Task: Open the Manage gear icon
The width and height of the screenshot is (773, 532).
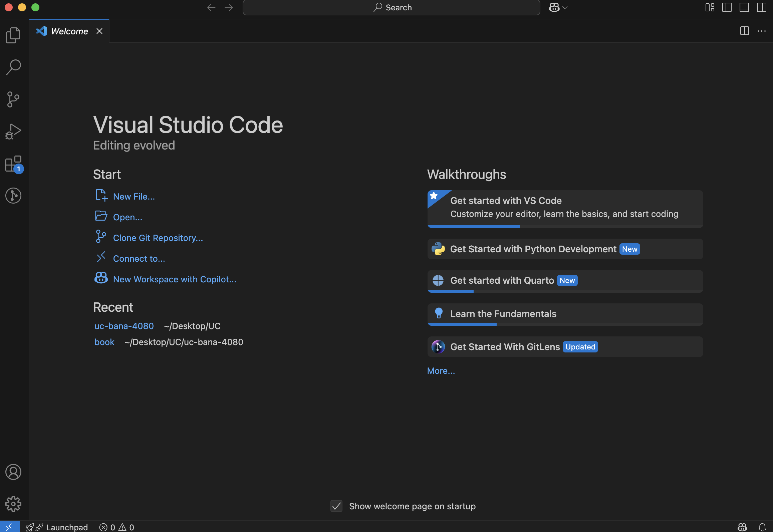Action: [13, 504]
